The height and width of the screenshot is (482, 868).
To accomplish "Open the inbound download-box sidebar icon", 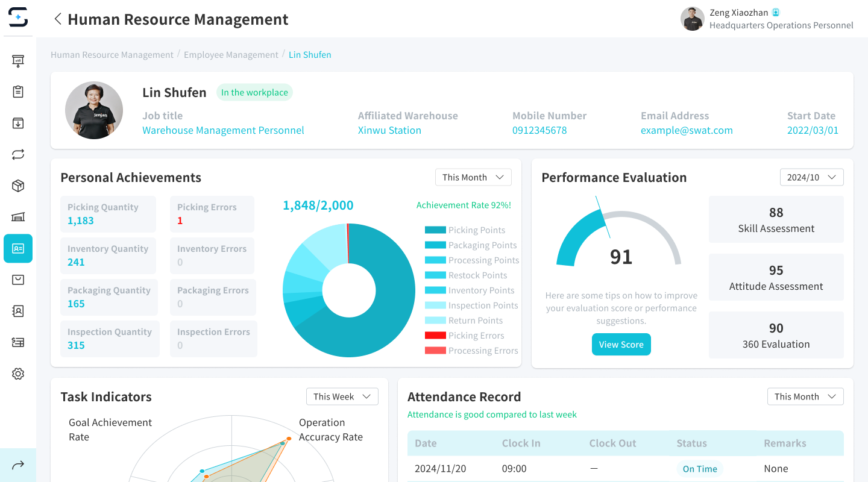I will pyautogui.click(x=18, y=123).
